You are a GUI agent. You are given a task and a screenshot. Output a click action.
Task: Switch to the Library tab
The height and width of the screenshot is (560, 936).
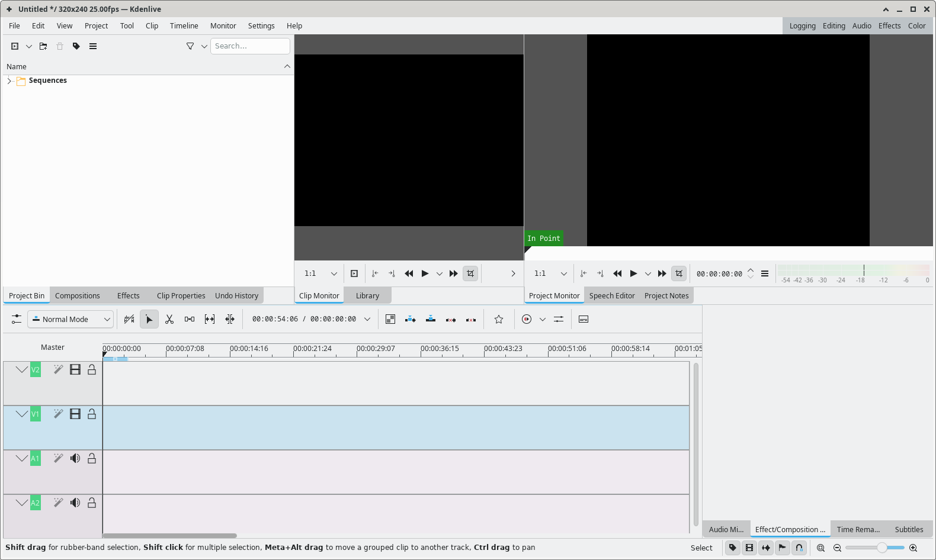(367, 296)
